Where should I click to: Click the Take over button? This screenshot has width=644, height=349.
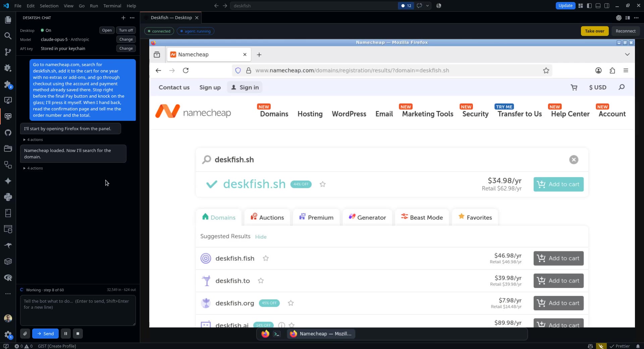tap(594, 31)
